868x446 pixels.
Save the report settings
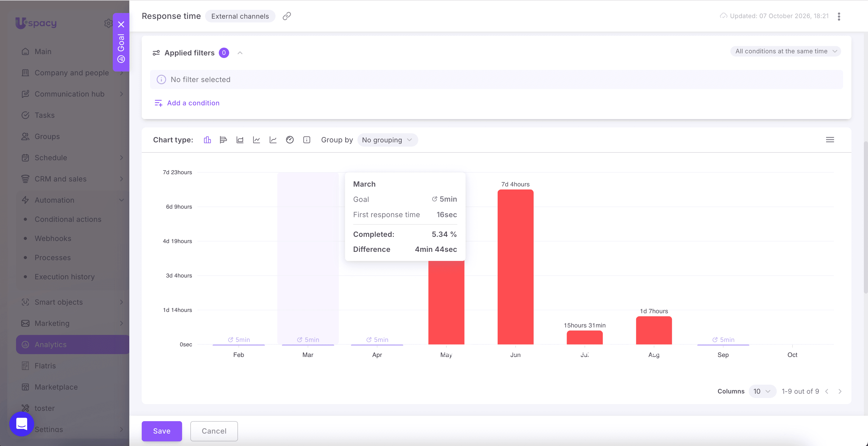(x=162, y=431)
